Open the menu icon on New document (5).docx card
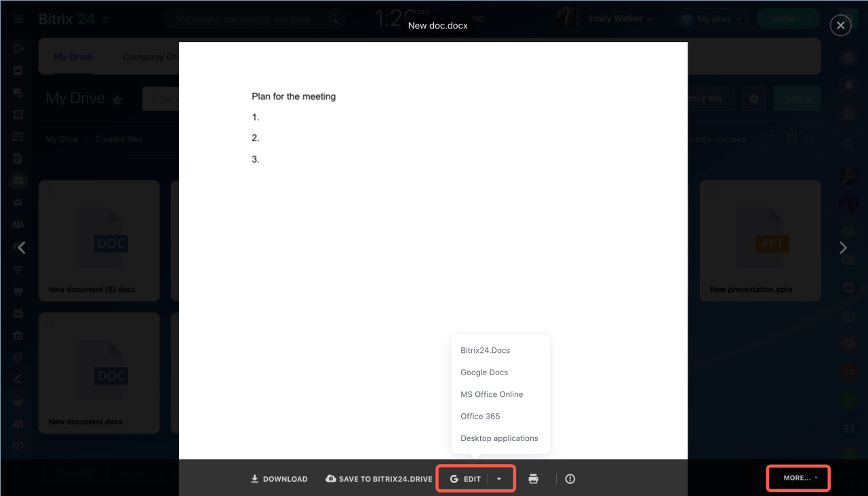 [x=50, y=191]
